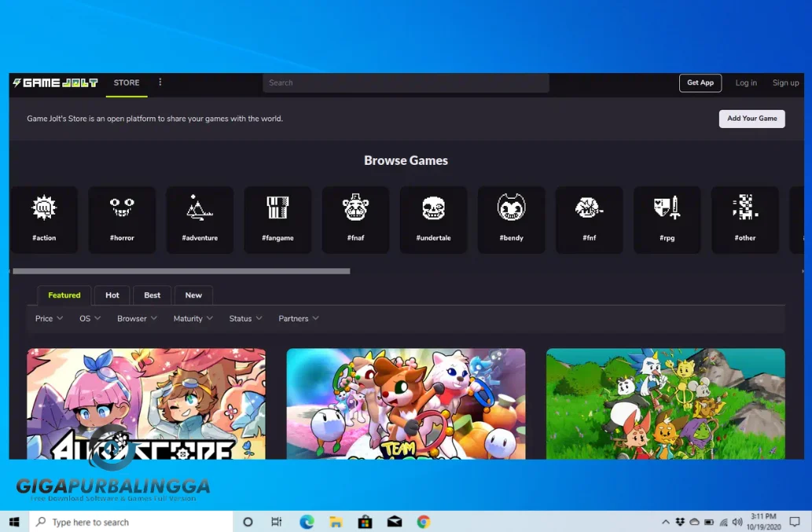Open Wi-Fi network tray icon

pyautogui.click(x=723, y=522)
